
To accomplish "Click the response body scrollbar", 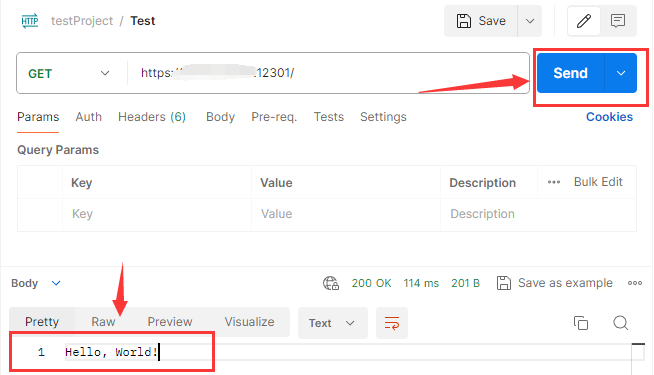I will click(638, 358).
